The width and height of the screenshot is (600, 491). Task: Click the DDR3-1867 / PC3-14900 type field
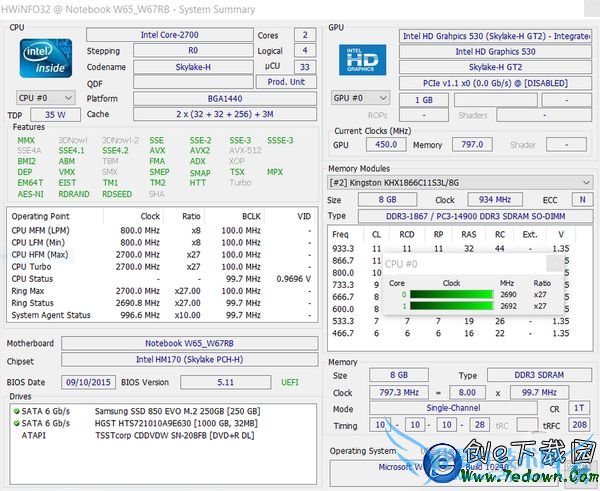[x=475, y=216]
